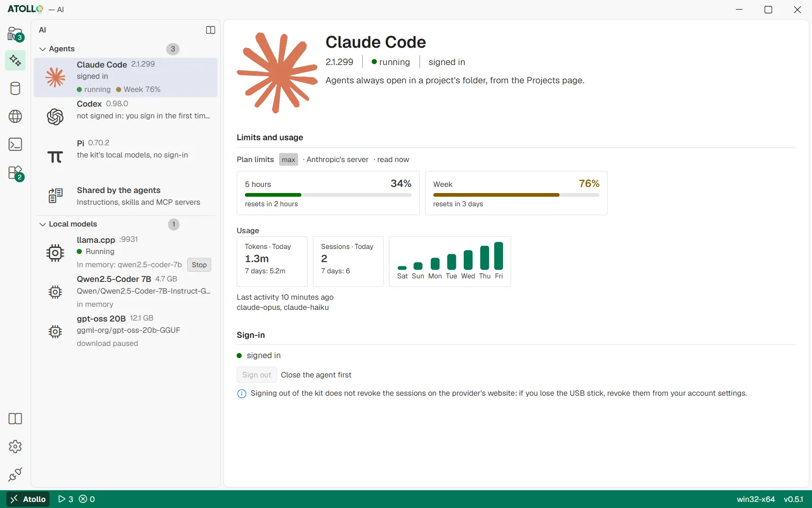Collapse the Agents section chevron
Viewport: 812px width, 508px height.
pyautogui.click(x=43, y=49)
